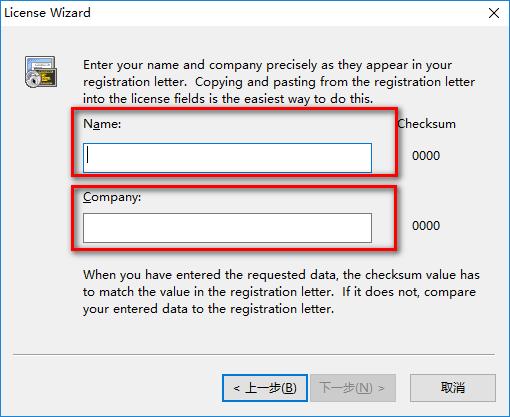Click the Checksum column heading
The height and width of the screenshot is (417, 510).
[426, 124]
